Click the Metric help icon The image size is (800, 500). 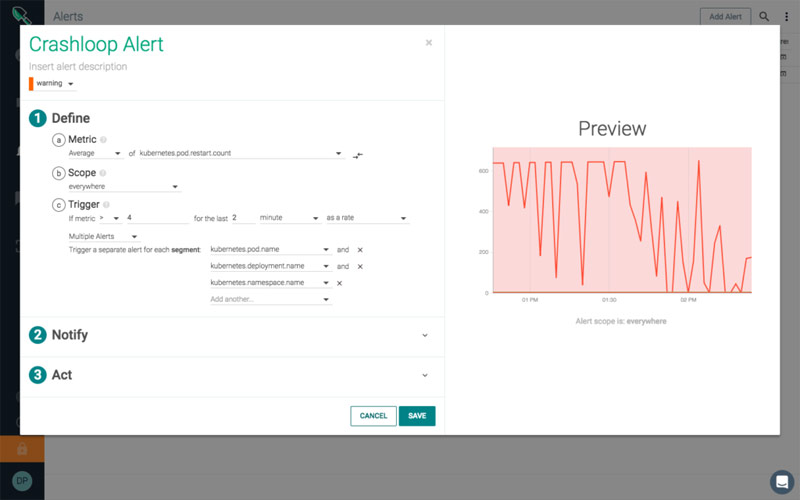[103, 139]
